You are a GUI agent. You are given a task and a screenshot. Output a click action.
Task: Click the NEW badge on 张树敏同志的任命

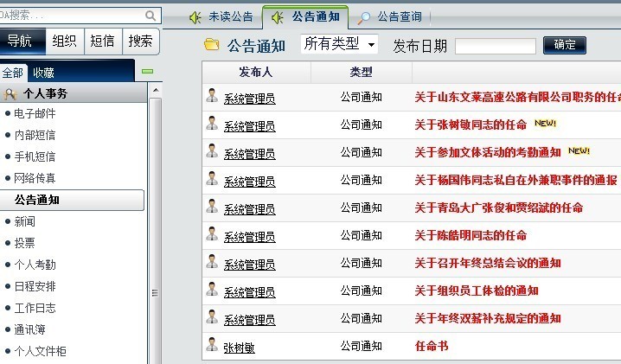pyautogui.click(x=545, y=124)
